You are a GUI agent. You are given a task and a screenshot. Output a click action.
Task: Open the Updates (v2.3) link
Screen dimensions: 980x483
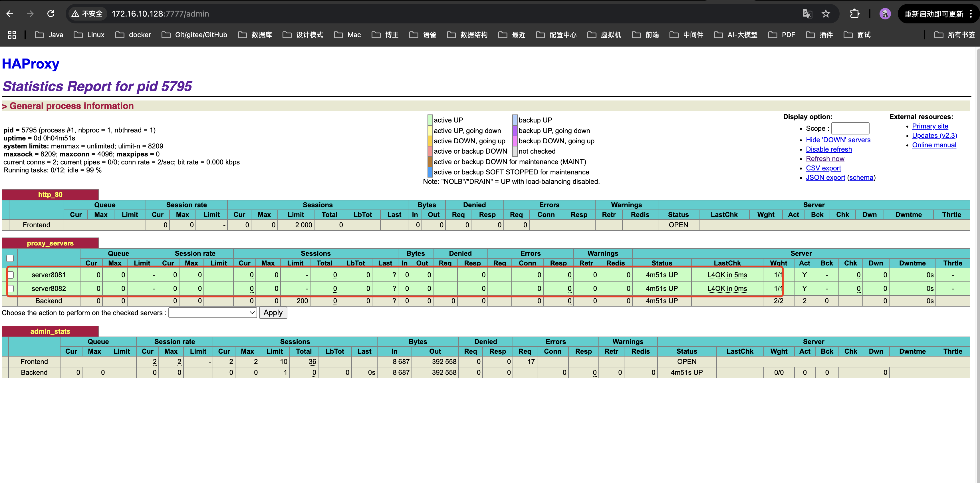(x=934, y=136)
